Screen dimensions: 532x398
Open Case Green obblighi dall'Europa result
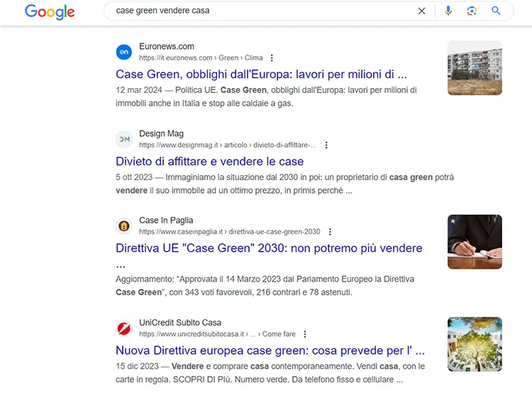[x=261, y=74]
